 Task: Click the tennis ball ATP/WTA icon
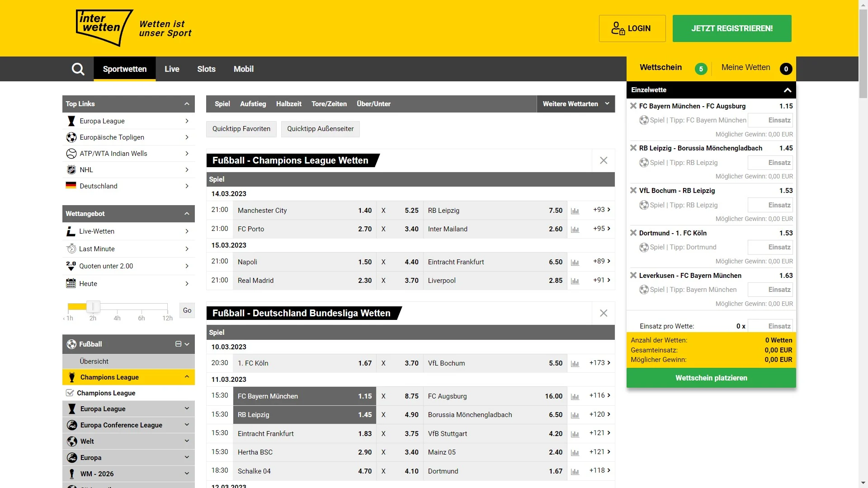[x=71, y=154]
